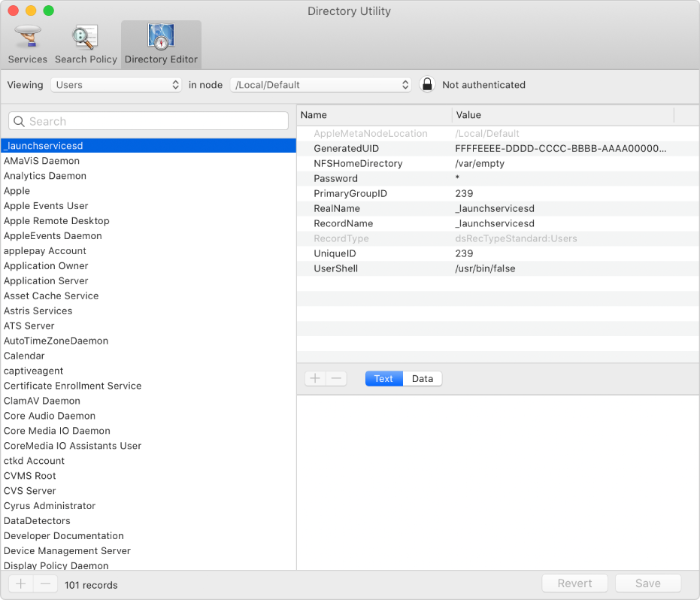Click the remove record minus button
700x600 pixels.
coord(45,583)
